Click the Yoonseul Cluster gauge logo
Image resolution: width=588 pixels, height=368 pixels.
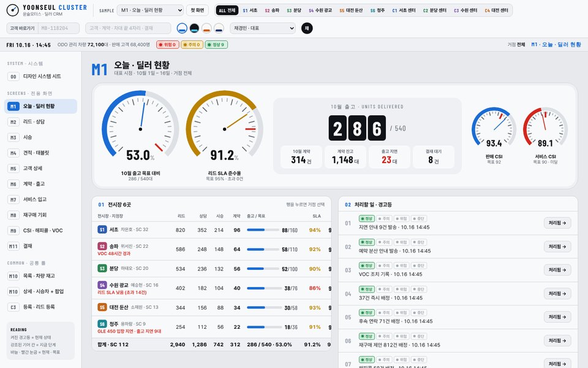click(12, 10)
